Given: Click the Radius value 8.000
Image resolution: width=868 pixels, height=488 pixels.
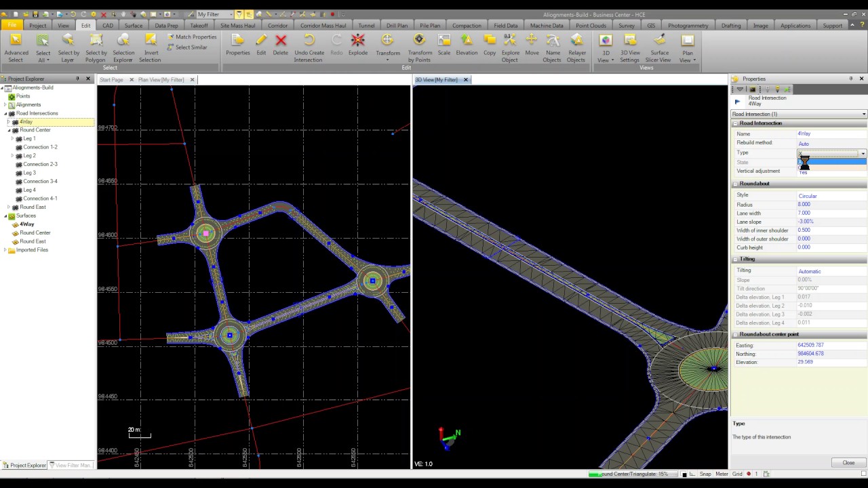Looking at the screenshot, I should [x=804, y=205].
